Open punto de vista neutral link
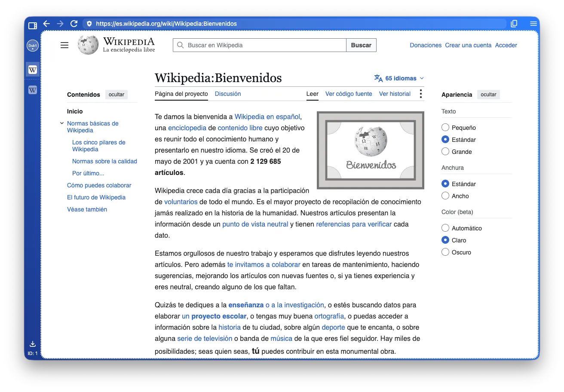This screenshot has width=564, height=392. coord(255,224)
